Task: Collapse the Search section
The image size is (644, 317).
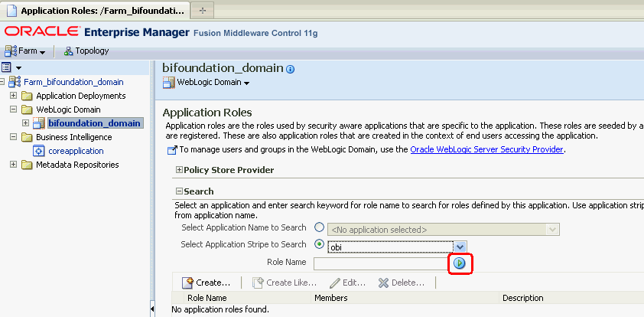Action: point(179,191)
